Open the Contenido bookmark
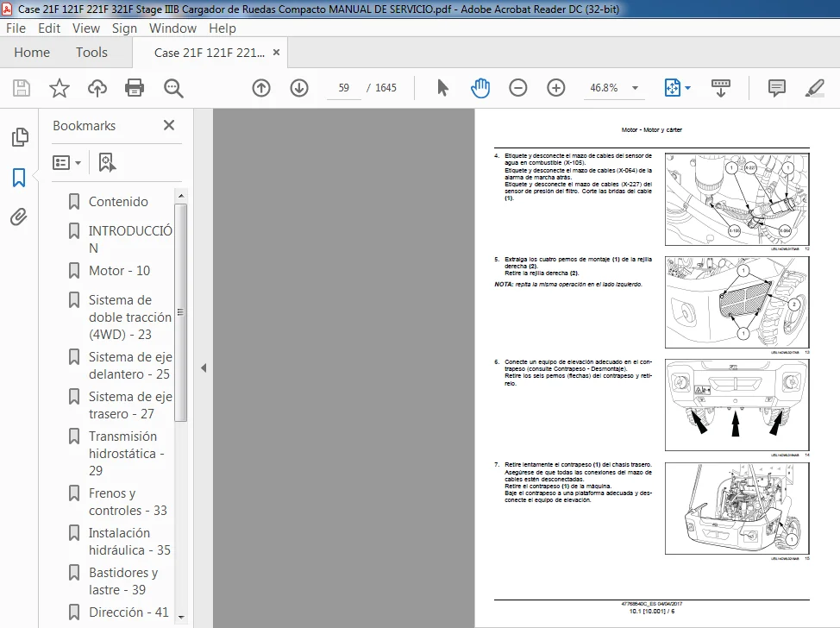Image resolution: width=840 pixels, height=628 pixels. coord(118,202)
